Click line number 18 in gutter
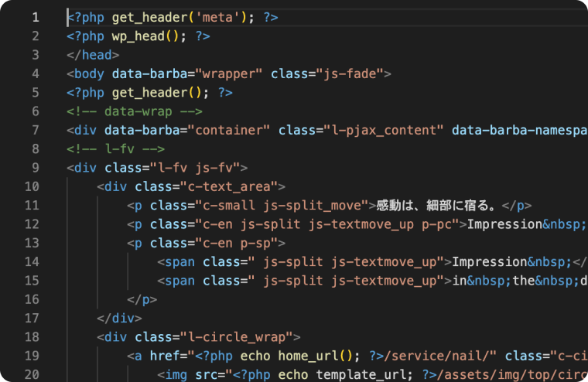The width and height of the screenshot is (588, 382). (x=32, y=336)
